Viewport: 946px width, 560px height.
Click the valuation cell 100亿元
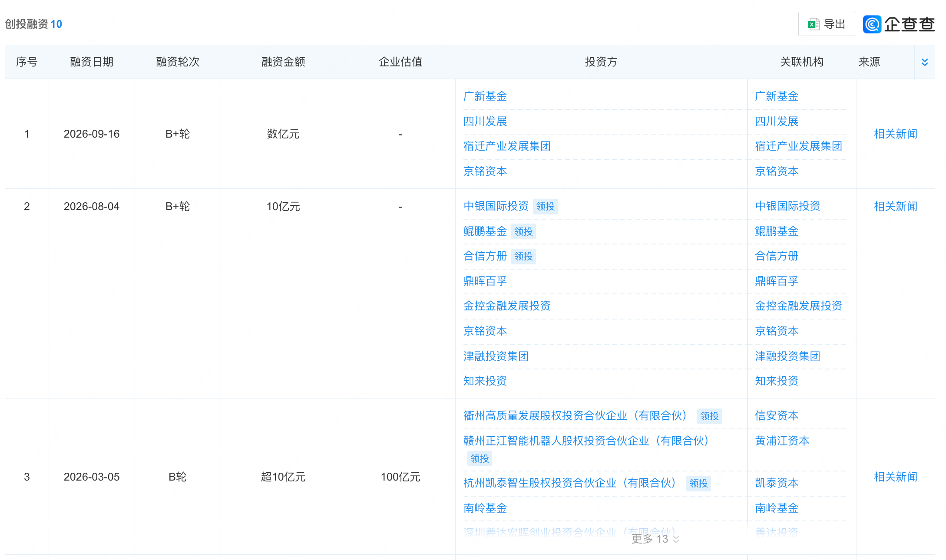(400, 477)
